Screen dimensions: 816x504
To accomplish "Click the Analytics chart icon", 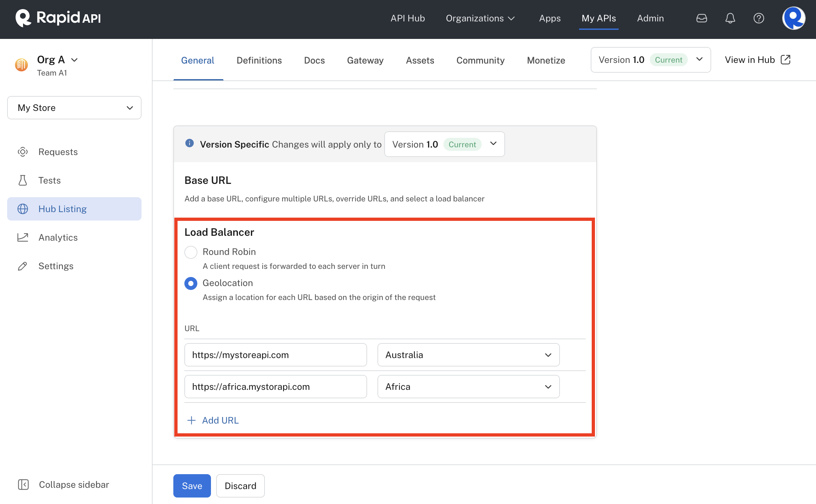I will [23, 237].
